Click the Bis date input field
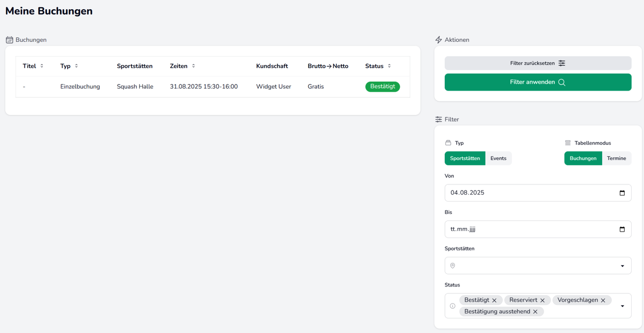This screenshot has height=333, width=644. [538, 230]
